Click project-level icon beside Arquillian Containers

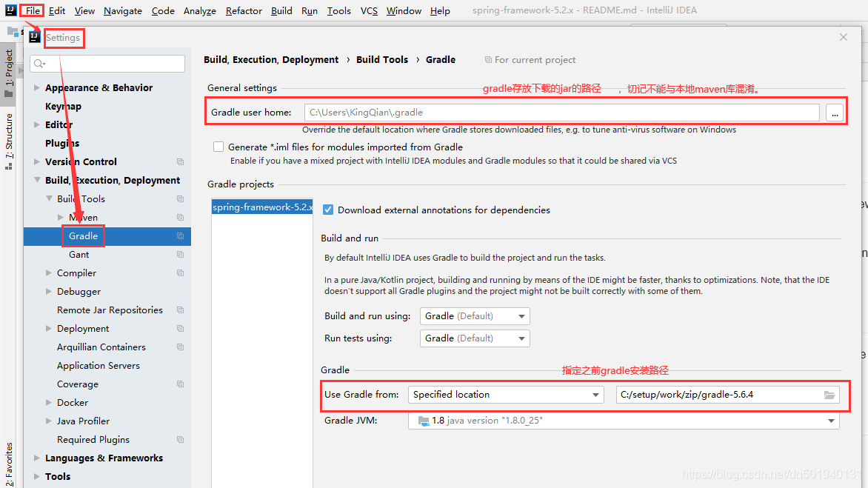click(181, 347)
